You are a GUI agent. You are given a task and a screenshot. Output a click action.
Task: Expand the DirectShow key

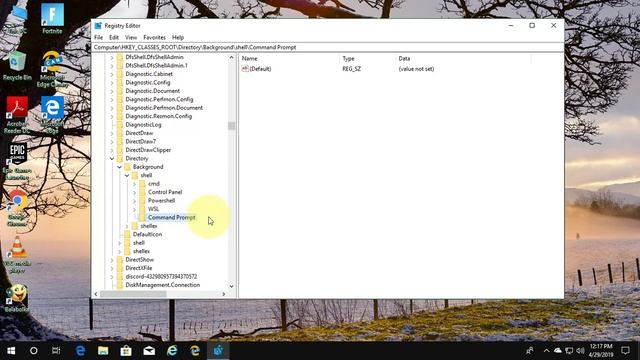(112, 260)
